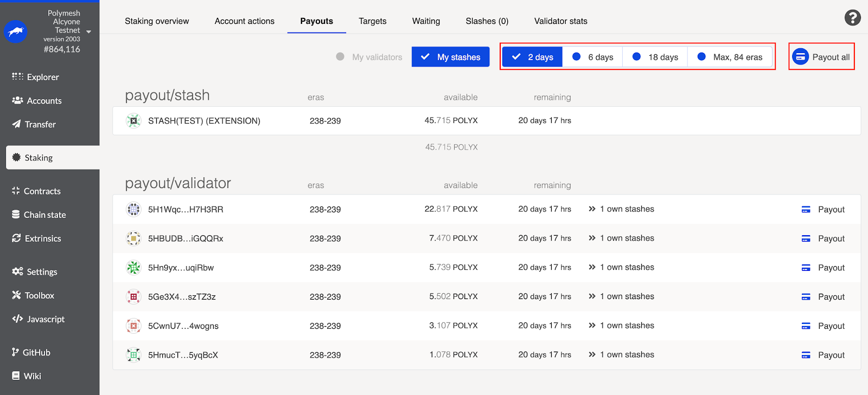The height and width of the screenshot is (395, 868).
Task: Click the block number #864,116
Action: coord(62,49)
